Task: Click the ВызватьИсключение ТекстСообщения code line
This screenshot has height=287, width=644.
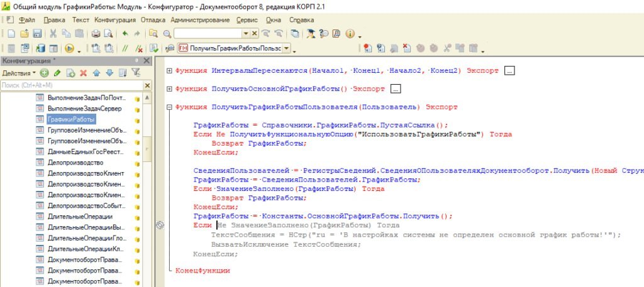Action: tap(286, 244)
